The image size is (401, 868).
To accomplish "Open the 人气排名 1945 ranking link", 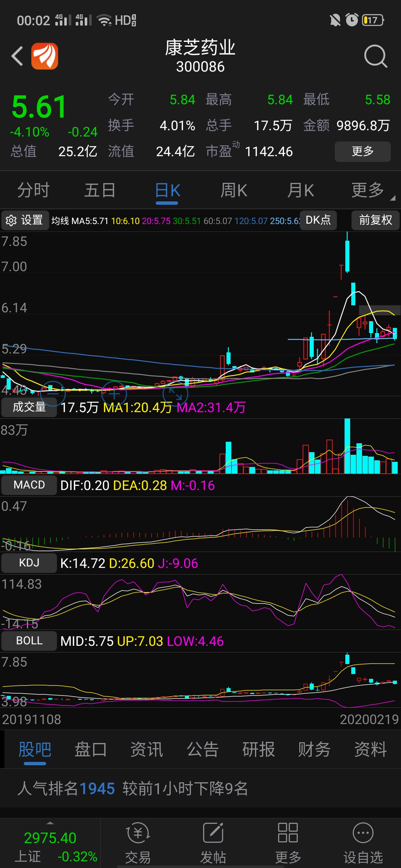I will [97, 789].
